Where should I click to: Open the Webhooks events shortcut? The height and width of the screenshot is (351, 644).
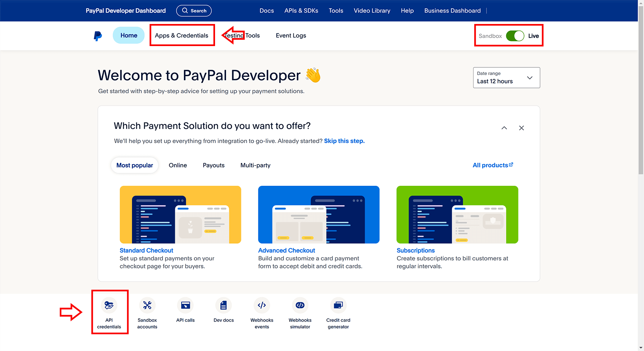point(262,313)
